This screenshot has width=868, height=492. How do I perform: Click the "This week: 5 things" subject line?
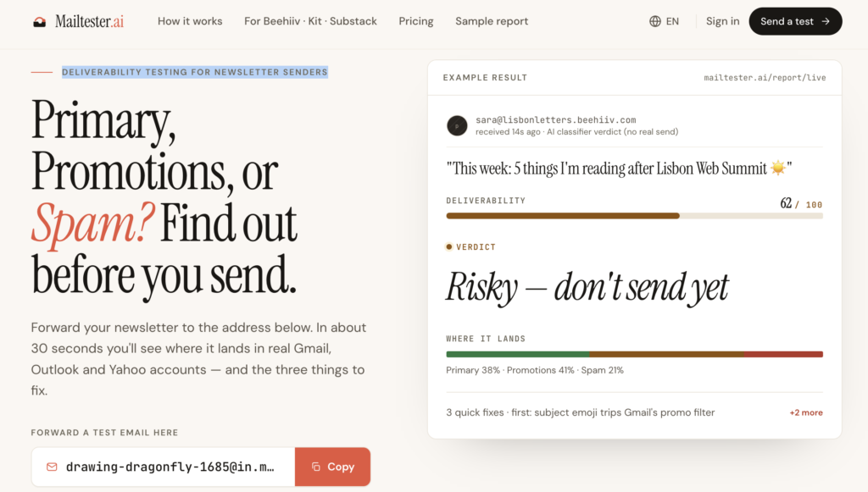click(x=619, y=168)
